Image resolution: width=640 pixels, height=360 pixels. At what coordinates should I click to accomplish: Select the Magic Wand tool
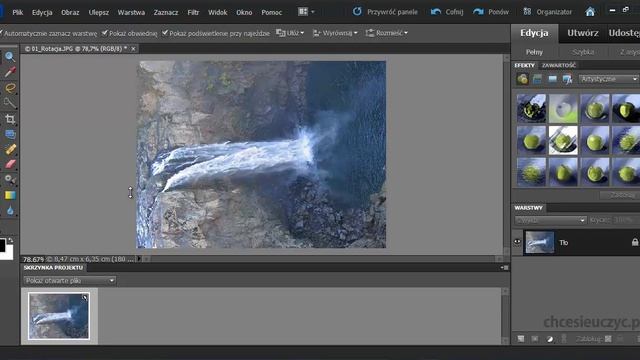tap(10, 103)
